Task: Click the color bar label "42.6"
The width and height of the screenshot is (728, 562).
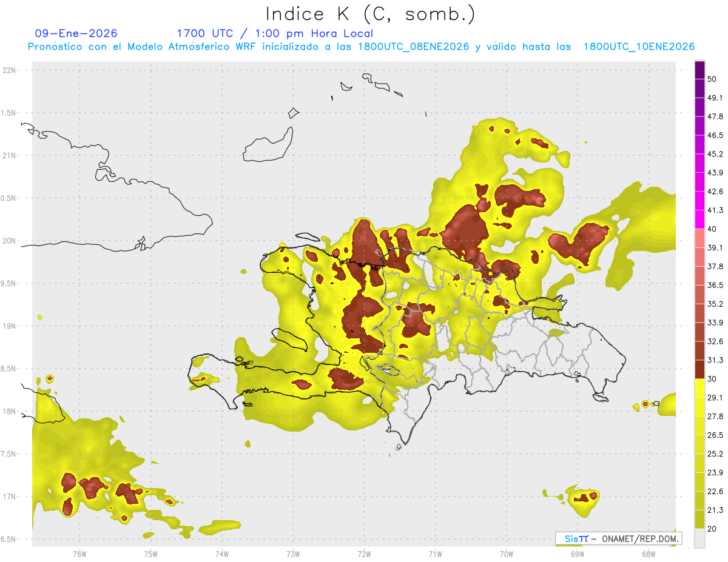Action: coord(715,192)
